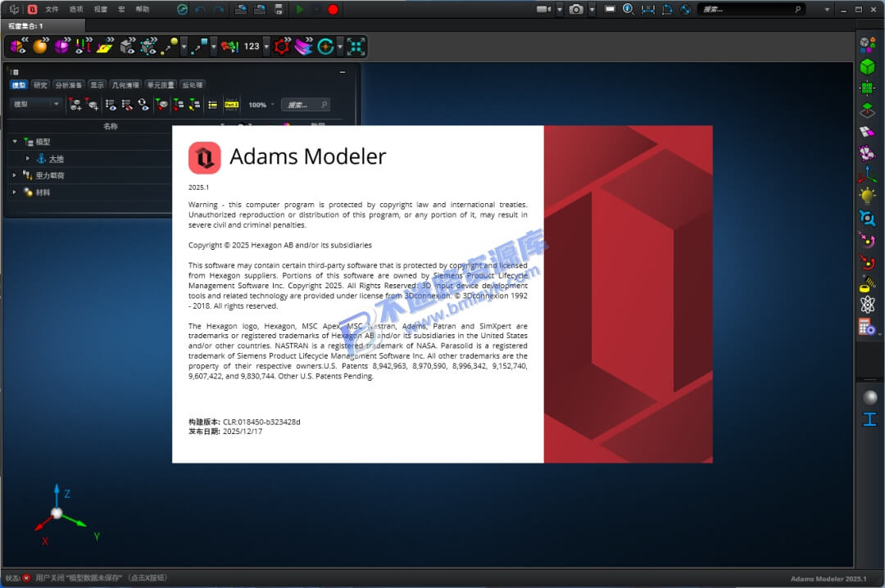Viewport: 885px width, 588px height.
Task: Click the yellow Part label highlight icon
Action: 231,104
